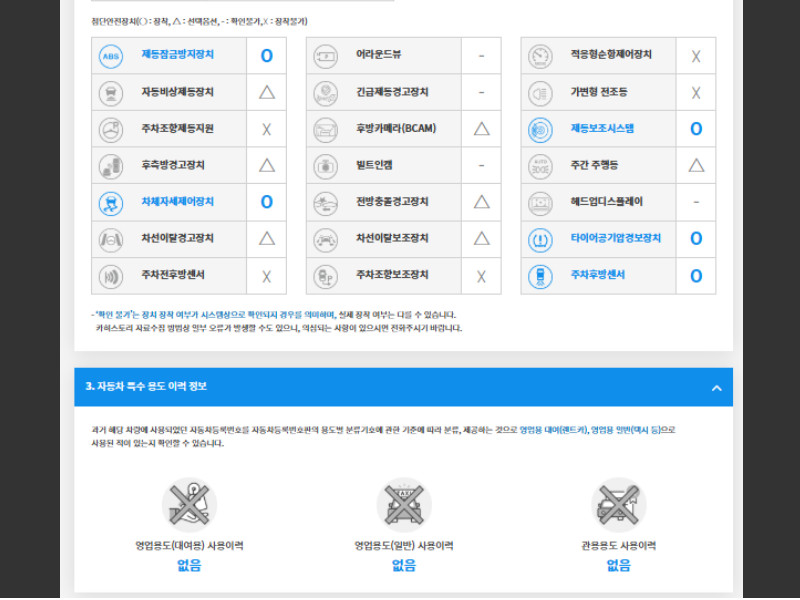Screen dimensions: 800x600
Task: Click the 영업용 대여(렌트카) blue text
Action: (553, 430)
